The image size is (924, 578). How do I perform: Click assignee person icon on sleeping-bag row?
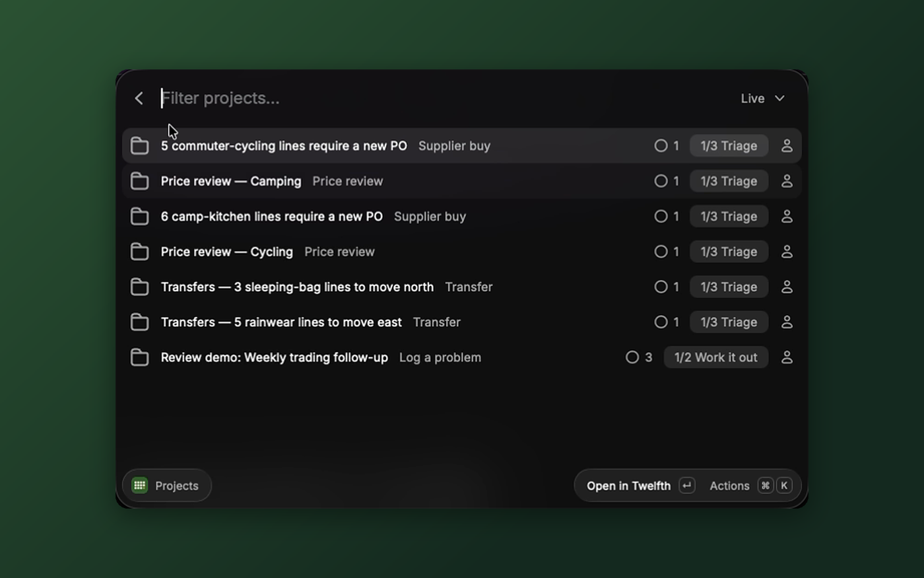tap(787, 287)
